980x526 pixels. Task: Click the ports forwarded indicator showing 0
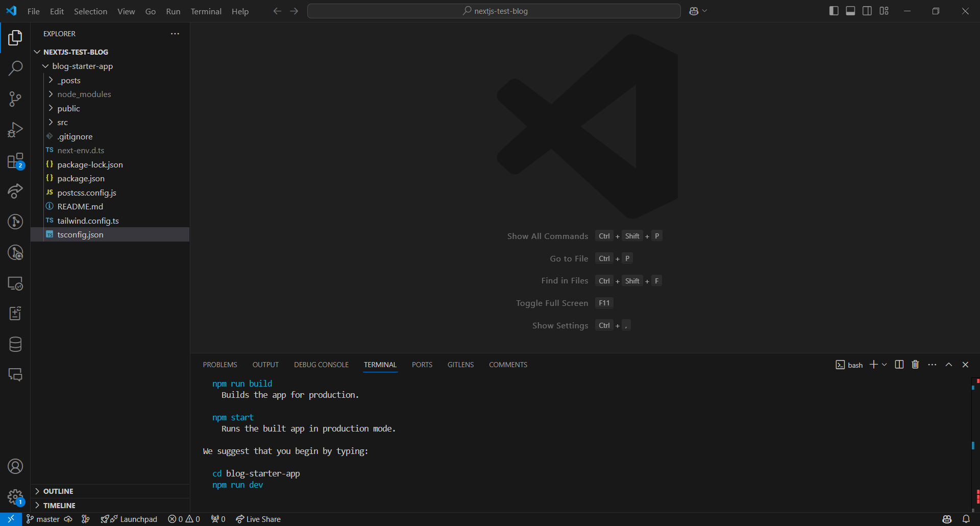(x=218, y=519)
